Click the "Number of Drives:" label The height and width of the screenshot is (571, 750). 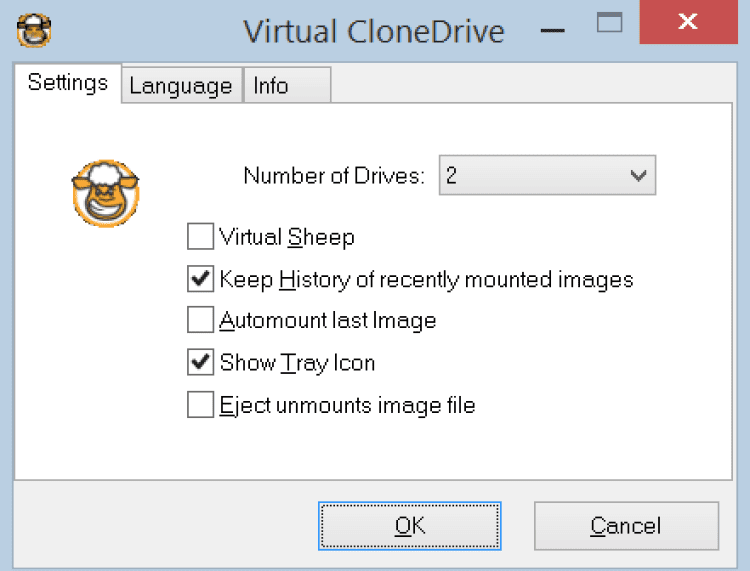(x=334, y=177)
